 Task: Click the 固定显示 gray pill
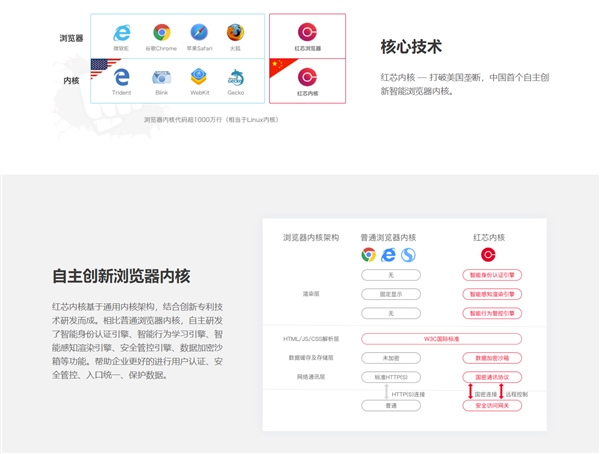[391, 294]
